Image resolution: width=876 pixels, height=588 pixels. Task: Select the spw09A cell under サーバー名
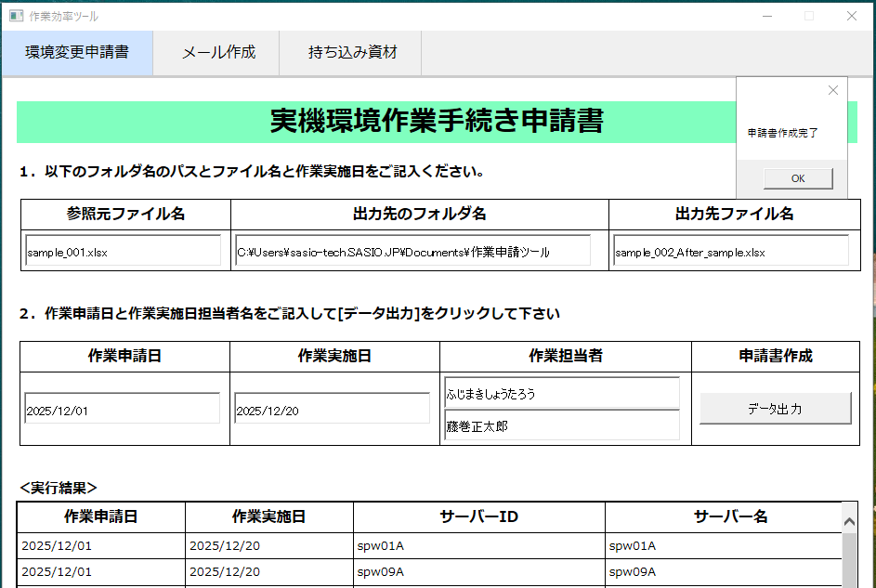723,571
